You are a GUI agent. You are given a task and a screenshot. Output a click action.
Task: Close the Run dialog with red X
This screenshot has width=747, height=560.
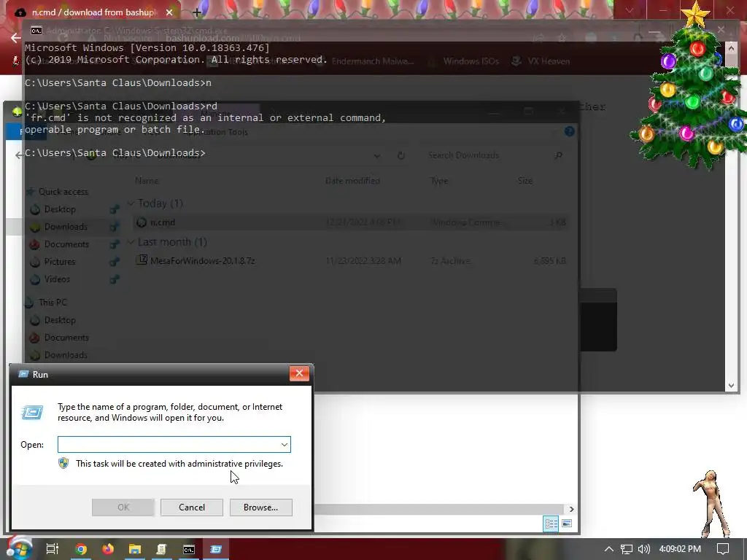coord(299,374)
